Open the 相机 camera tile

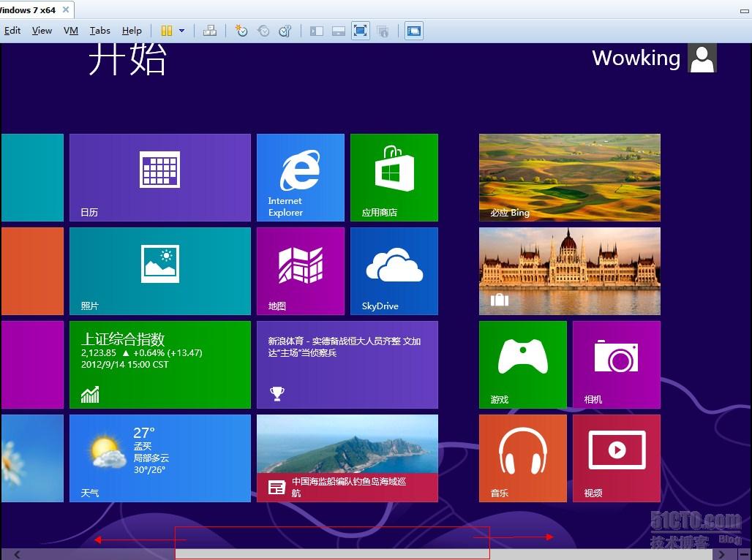(617, 364)
